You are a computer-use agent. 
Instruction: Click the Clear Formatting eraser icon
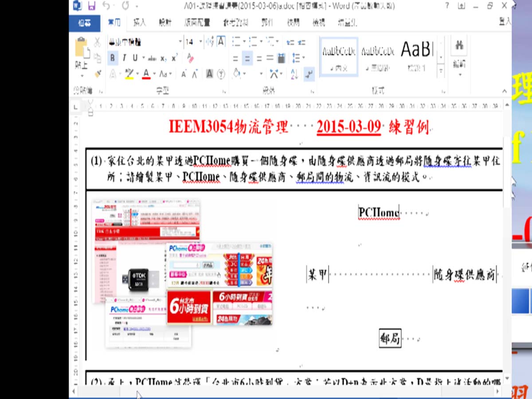(x=190, y=58)
